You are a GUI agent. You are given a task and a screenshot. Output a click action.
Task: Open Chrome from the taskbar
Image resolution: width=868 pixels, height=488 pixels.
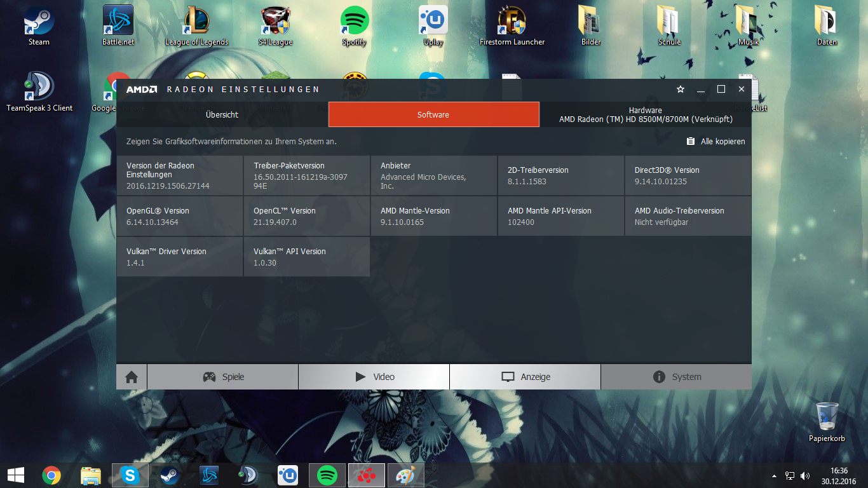pyautogui.click(x=51, y=475)
